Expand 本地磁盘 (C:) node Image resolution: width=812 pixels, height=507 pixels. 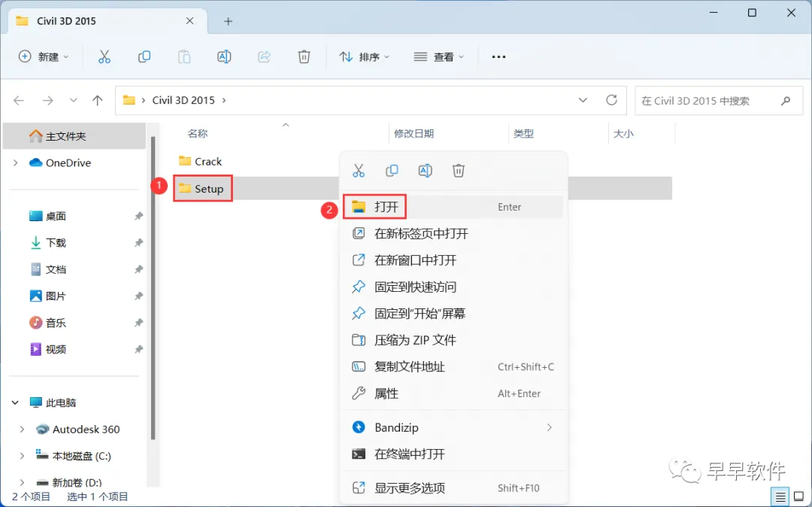pyautogui.click(x=22, y=456)
